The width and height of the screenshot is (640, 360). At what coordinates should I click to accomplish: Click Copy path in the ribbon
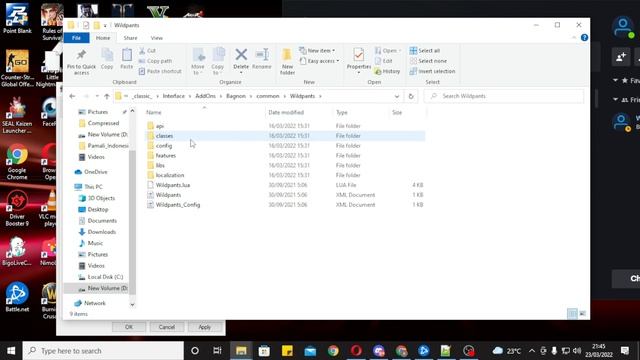tap(156, 61)
